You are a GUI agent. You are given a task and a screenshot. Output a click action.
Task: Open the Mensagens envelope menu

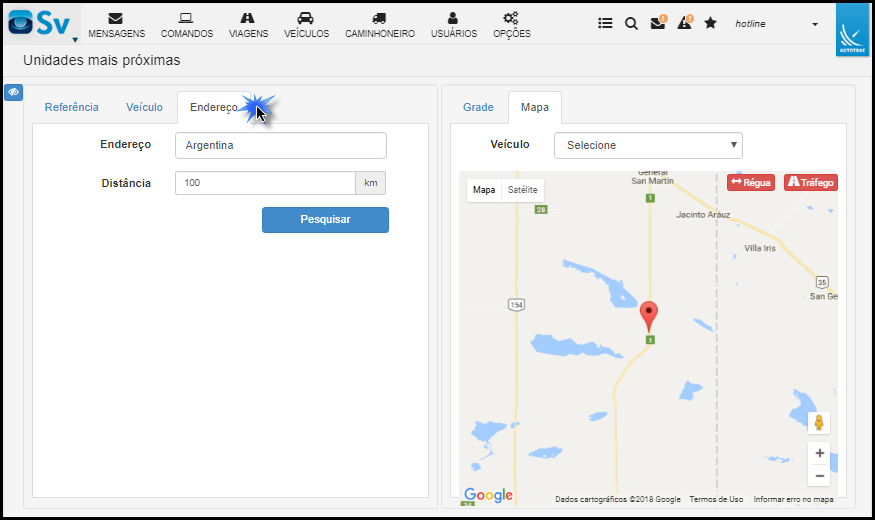click(x=116, y=26)
